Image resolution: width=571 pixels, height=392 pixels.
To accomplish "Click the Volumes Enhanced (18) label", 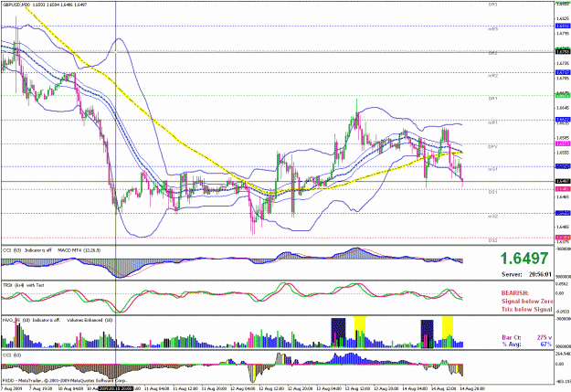I will point(90,320).
